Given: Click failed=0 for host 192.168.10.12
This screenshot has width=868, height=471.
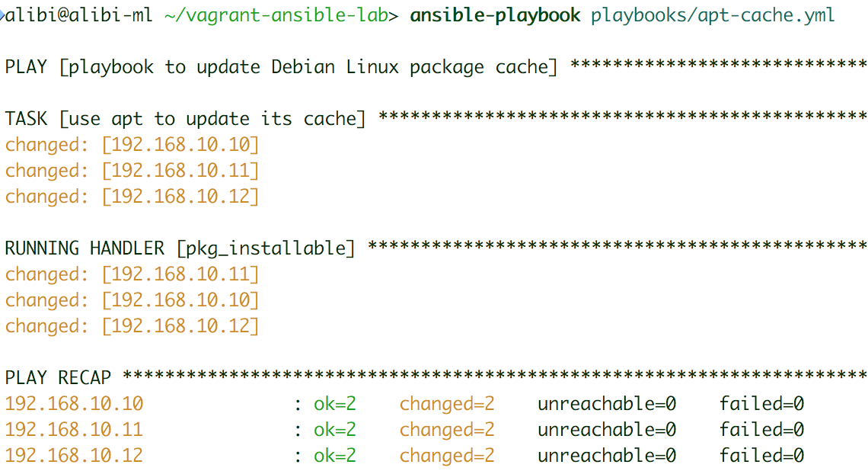Looking at the screenshot, I should click(x=761, y=456).
